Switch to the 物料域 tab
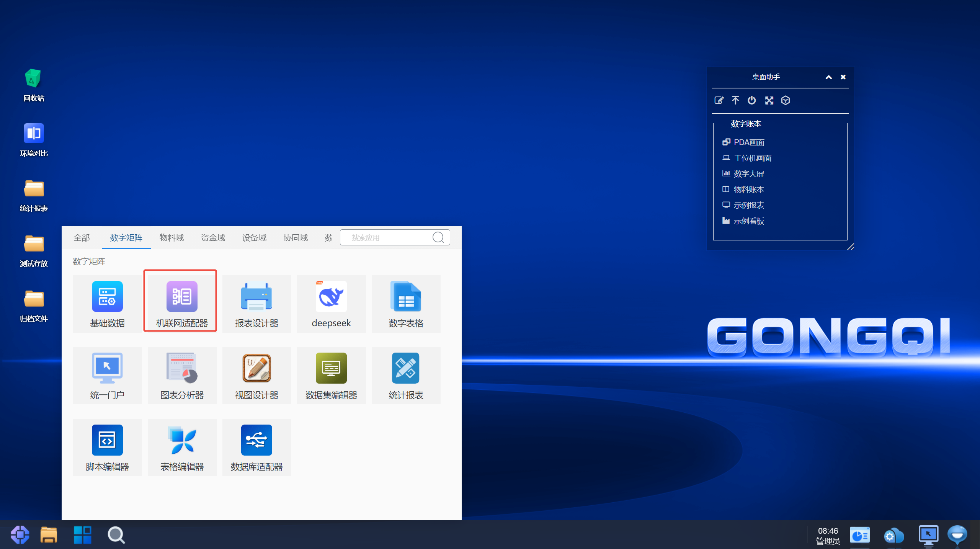 click(171, 238)
